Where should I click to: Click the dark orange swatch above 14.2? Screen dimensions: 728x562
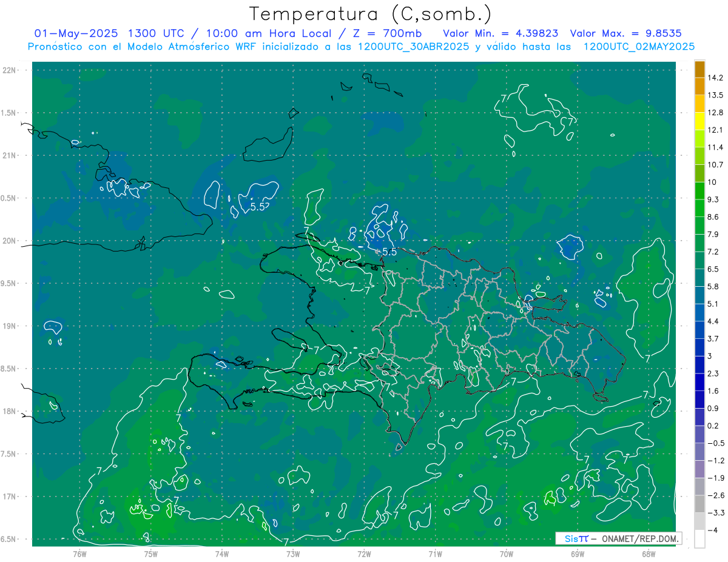click(699, 70)
